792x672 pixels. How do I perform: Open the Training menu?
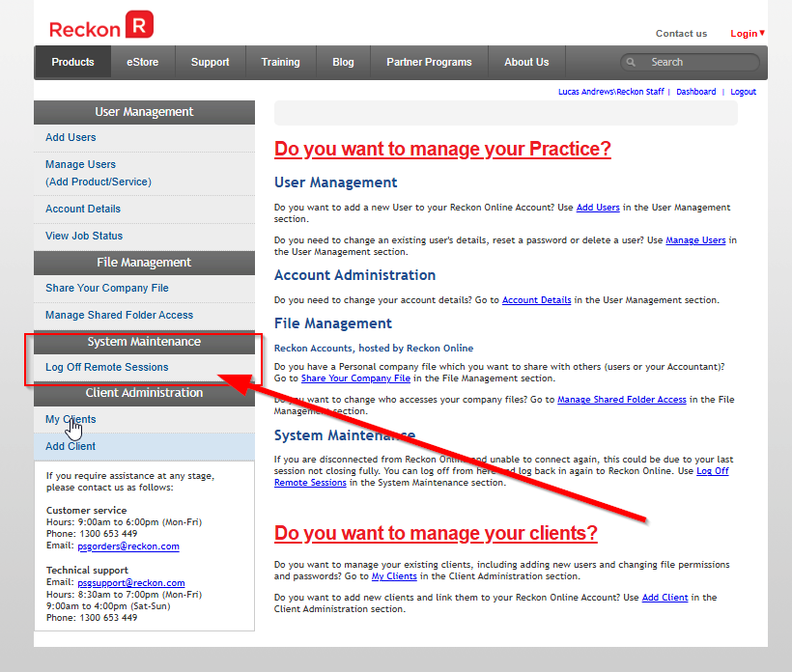click(280, 62)
